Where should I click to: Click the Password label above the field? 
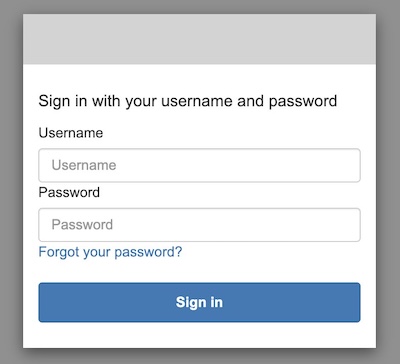(69, 192)
